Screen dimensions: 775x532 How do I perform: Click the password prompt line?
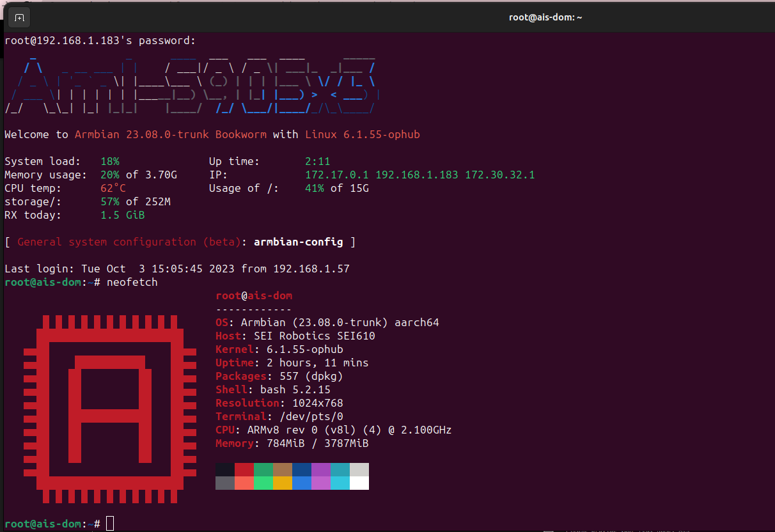pyautogui.click(x=100, y=41)
